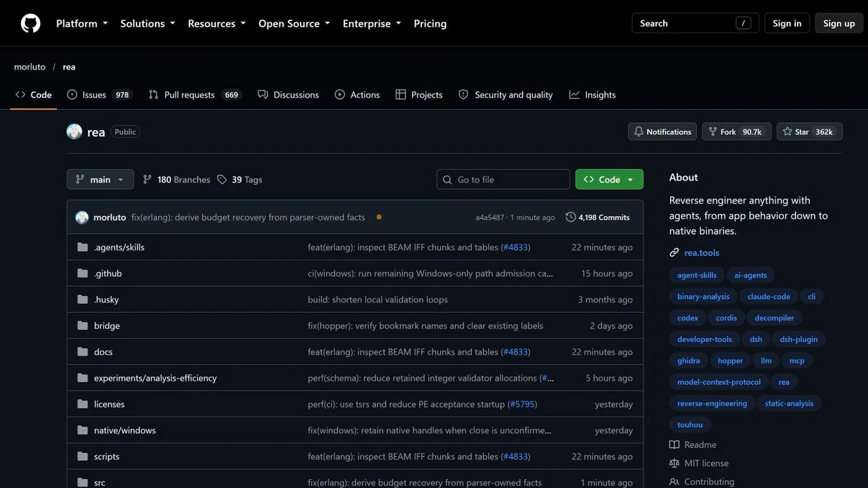Image resolution: width=868 pixels, height=488 pixels.
Task: Click the orange commit status dot
Action: 379,217
